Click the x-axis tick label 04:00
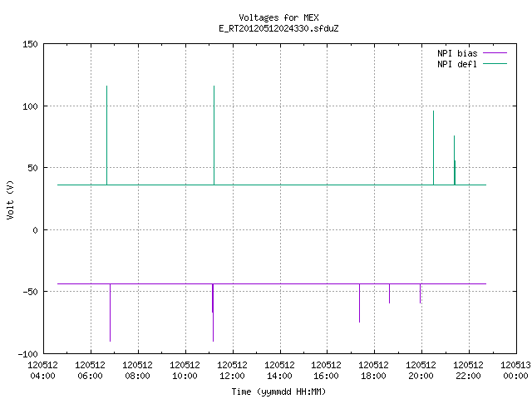The image size is (532, 399). [42, 376]
